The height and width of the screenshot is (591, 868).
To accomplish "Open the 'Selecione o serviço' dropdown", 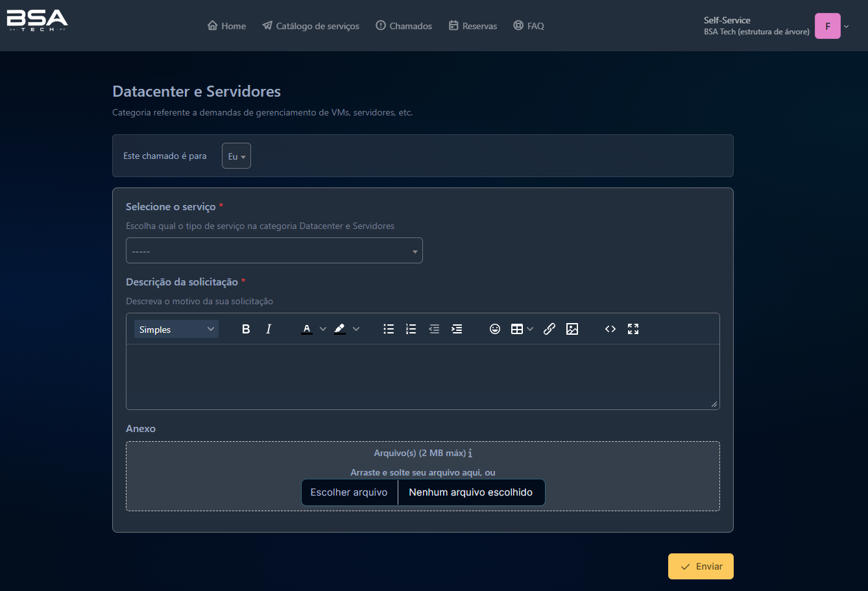I will click(274, 251).
